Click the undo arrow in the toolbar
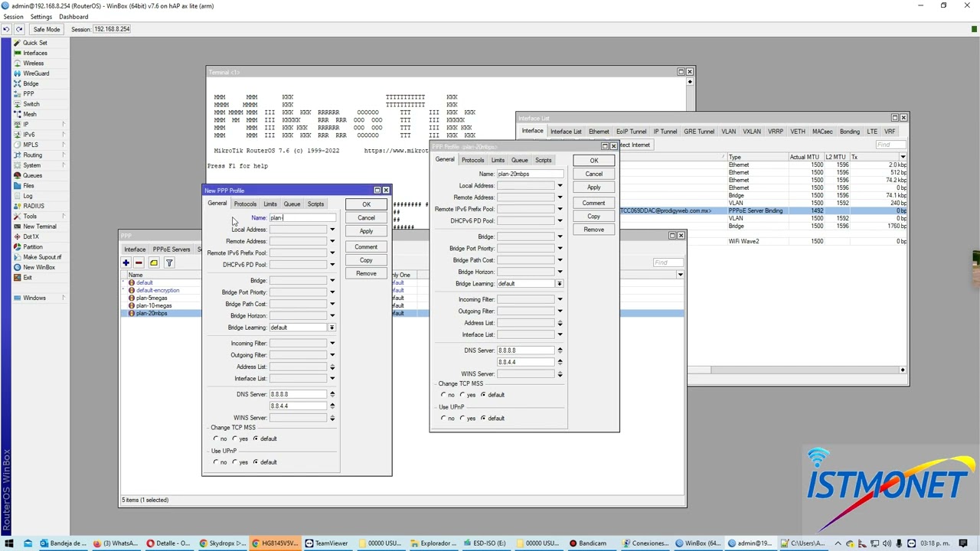This screenshot has width=980, height=551. tap(7, 29)
